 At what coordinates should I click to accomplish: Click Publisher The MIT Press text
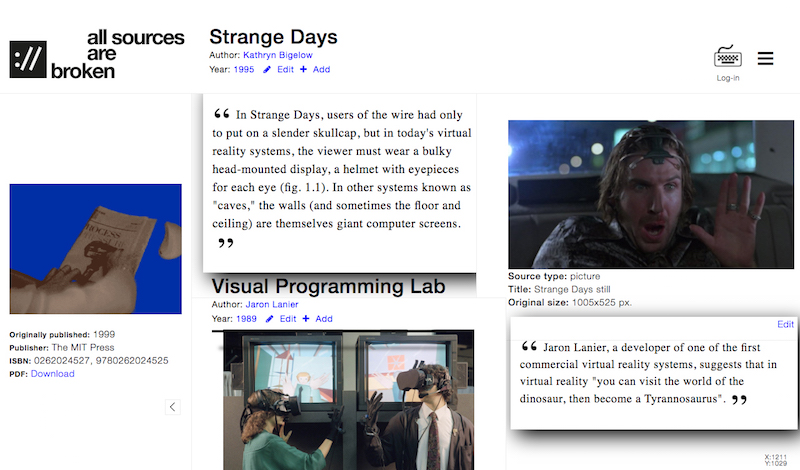tap(62, 348)
